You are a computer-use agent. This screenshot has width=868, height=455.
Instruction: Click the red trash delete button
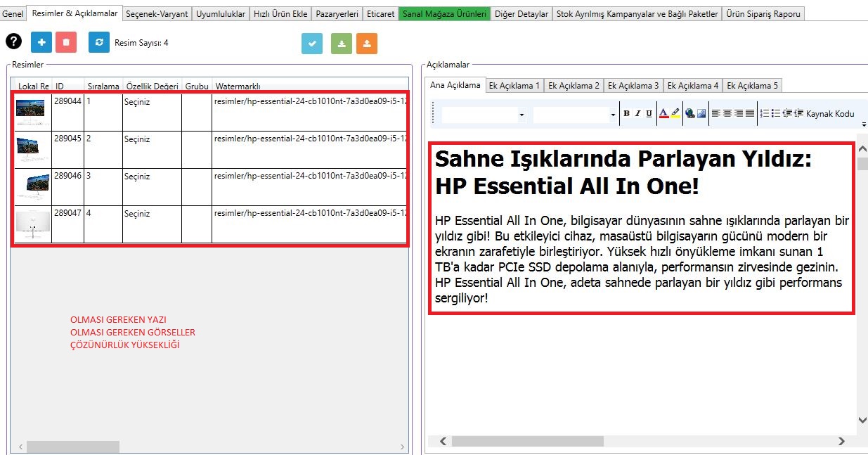[x=65, y=42]
